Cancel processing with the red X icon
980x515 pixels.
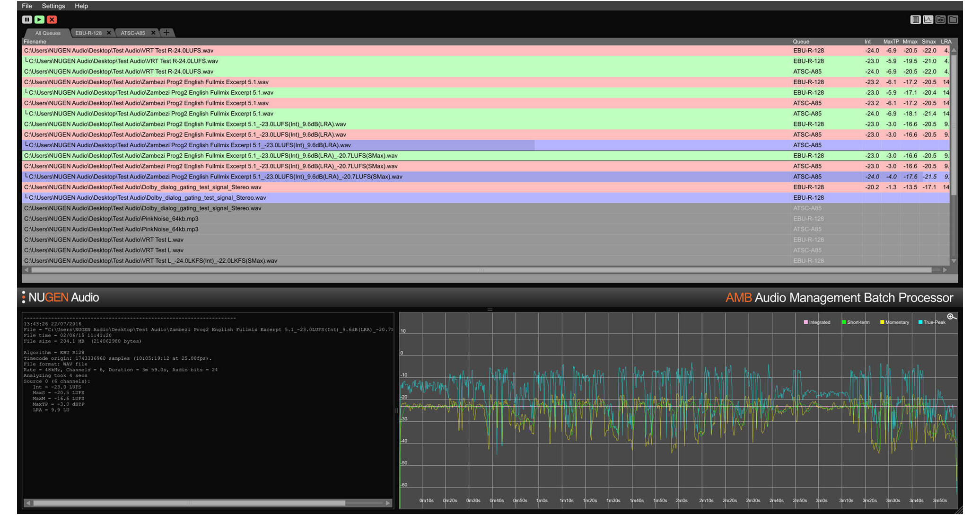tap(52, 19)
